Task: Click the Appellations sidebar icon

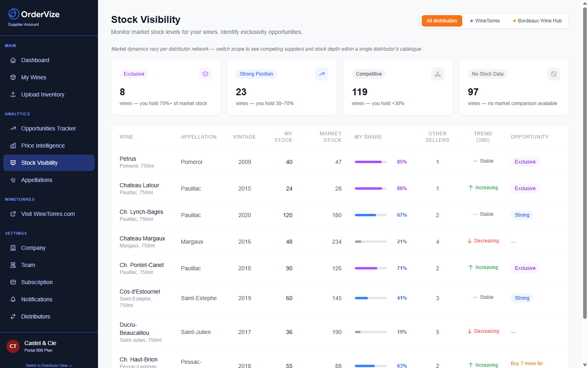Action: coord(13,180)
